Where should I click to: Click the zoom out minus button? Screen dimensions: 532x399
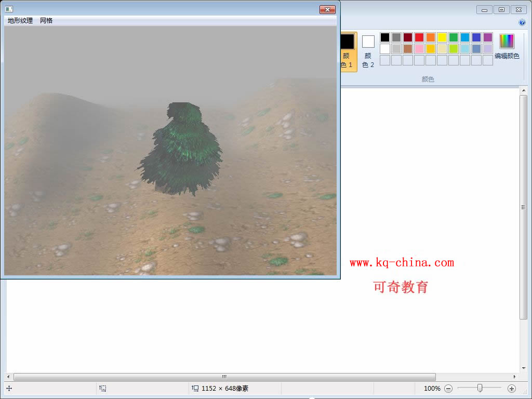click(448, 389)
